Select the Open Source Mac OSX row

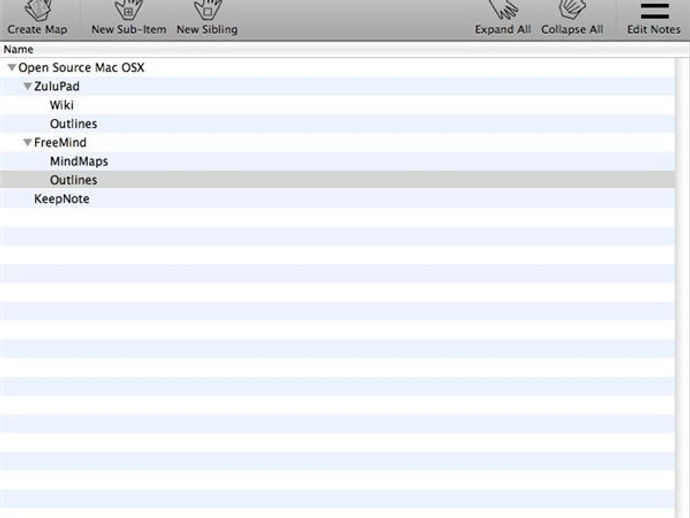pyautogui.click(x=337, y=67)
